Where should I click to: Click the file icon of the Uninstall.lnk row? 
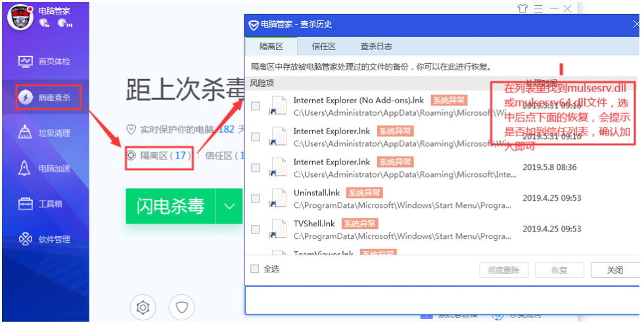[278, 198]
